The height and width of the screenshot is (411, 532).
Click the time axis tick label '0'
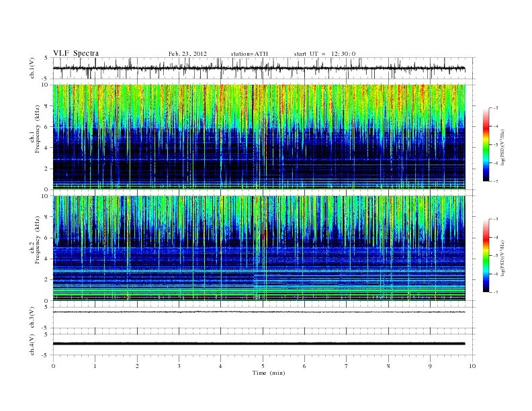click(53, 366)
